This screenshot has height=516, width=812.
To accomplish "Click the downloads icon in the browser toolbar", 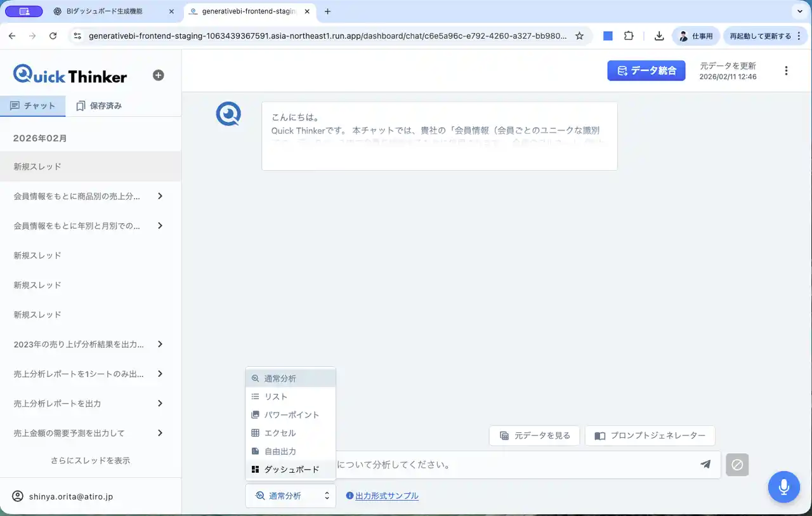I will tap(660, 36).
